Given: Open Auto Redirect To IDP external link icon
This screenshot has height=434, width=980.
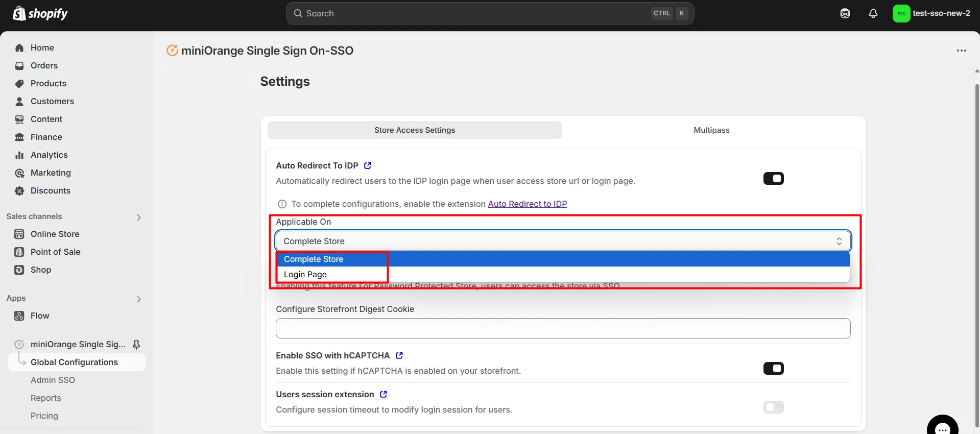Looking at the screenshot, I should (x=368, y=165).
